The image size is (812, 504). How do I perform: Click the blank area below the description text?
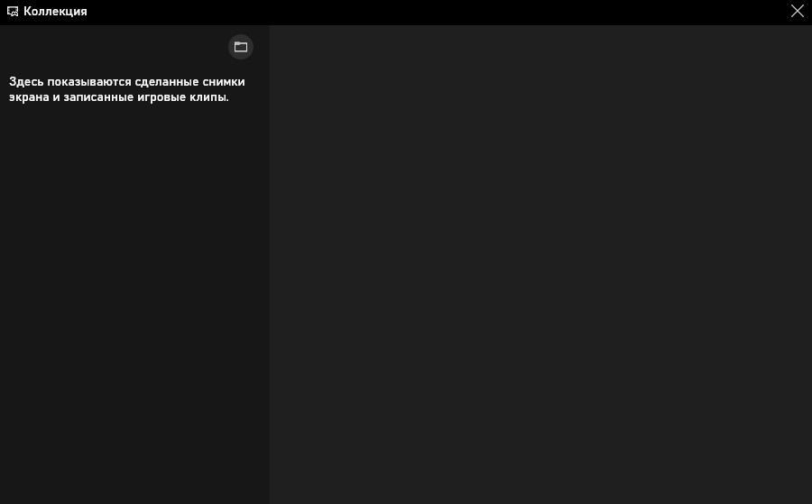tap(134, 270)
